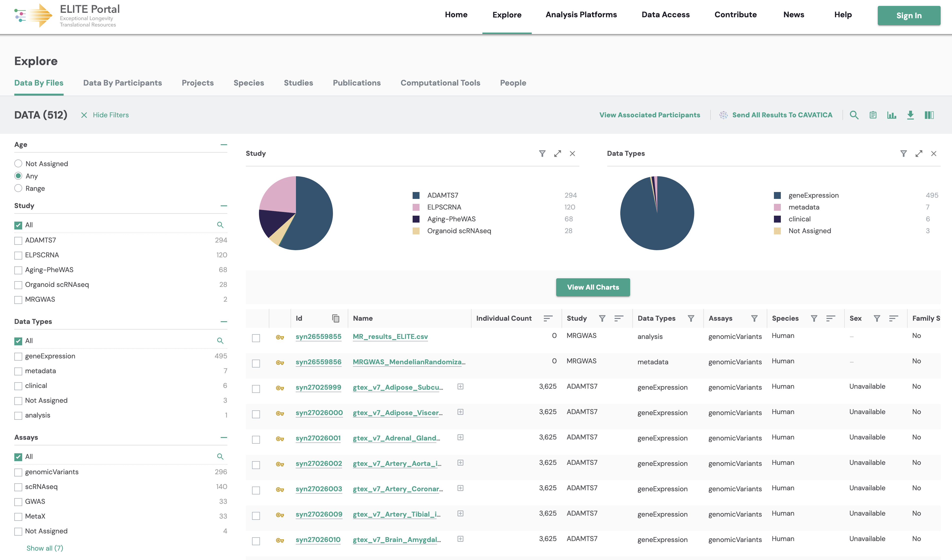The image size is (952, 560).
Task: Click ADAMTS7 color swatch in Study legend
Action: (416, 195)
